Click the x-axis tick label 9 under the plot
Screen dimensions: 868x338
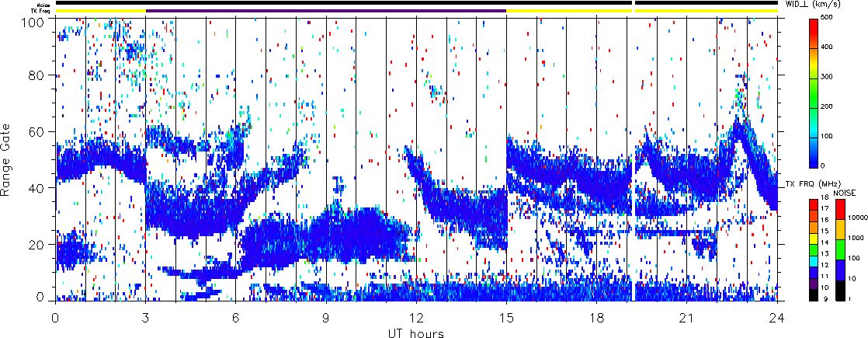tap(326, 318)
